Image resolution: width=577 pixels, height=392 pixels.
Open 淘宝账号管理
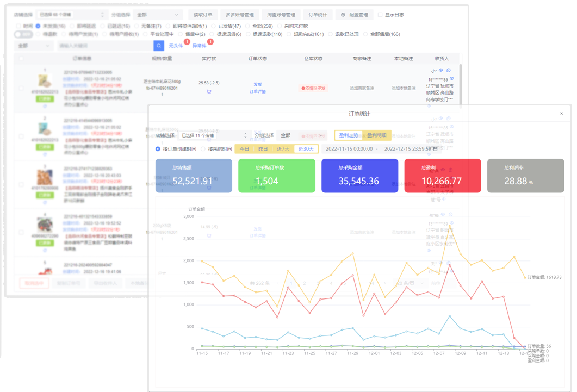(x=281, y=15)
